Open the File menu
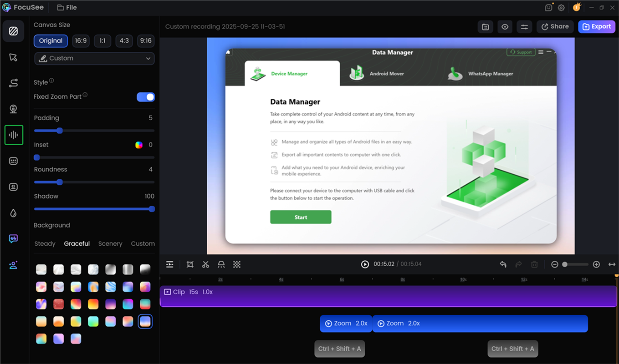Image resolution: width=619 pixels, height=364 pixels. [x=67, y=7]
